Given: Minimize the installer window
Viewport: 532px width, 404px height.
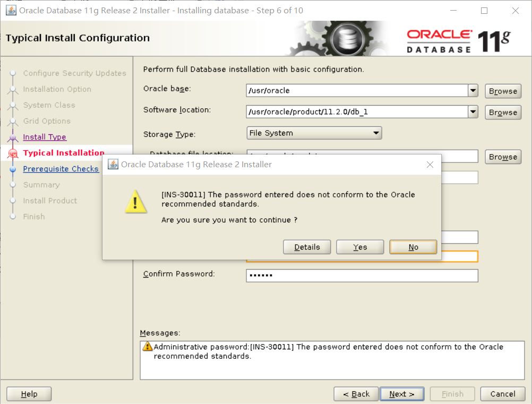Looking at the screenshot, I should (453, 11).
